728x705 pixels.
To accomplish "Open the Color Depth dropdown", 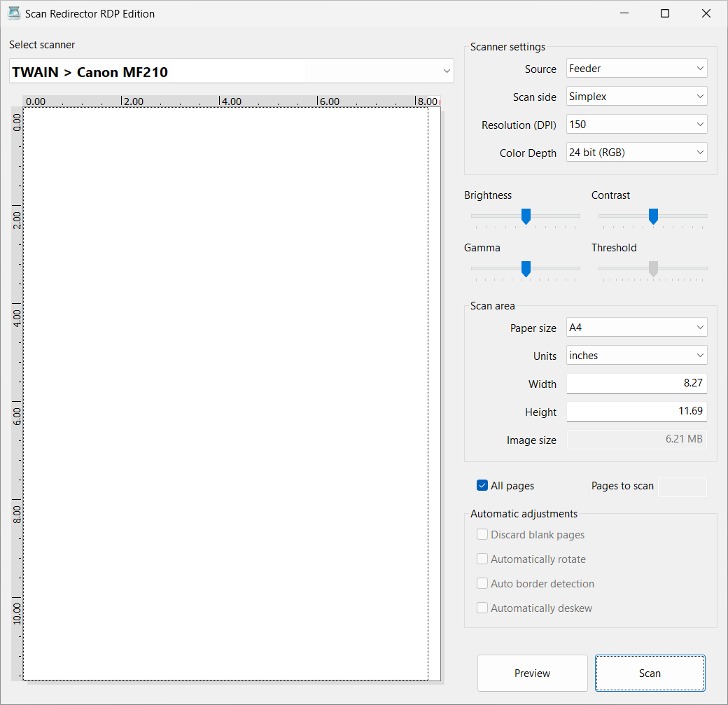I will click(636, 153).
